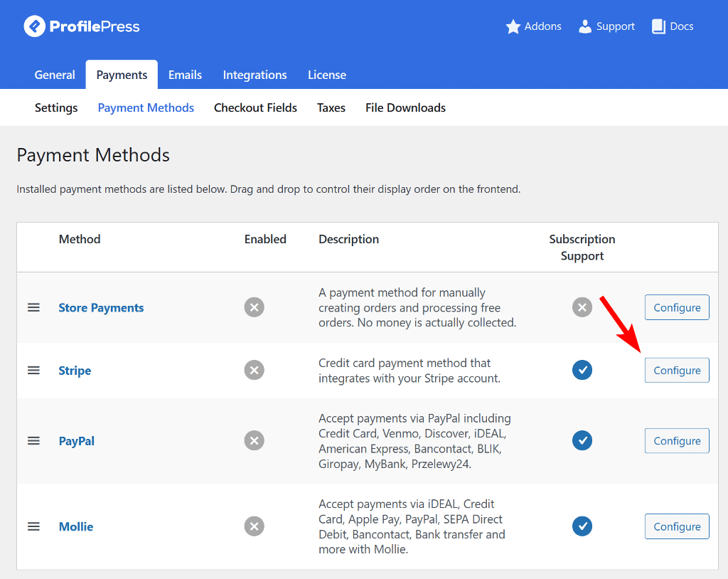This screenshot has width=728, height=579.
Task: Click the Support person icon
Action: pyautogui.click(x=585, y=27)
